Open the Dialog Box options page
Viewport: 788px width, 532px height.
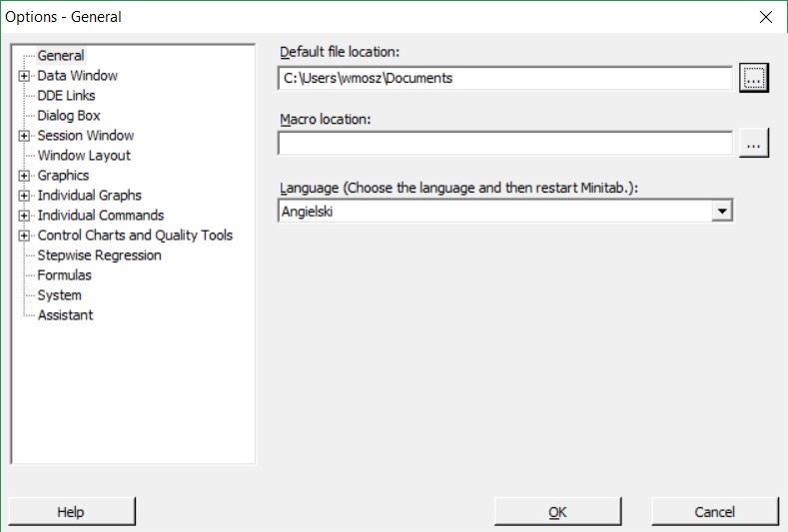pos(69,116)
